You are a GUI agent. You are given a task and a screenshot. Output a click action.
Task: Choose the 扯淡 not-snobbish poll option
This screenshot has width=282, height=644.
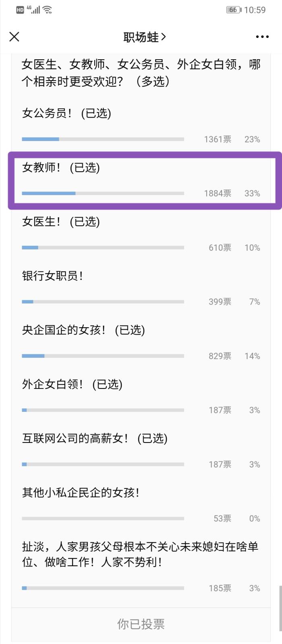click(x=140, y=554)
